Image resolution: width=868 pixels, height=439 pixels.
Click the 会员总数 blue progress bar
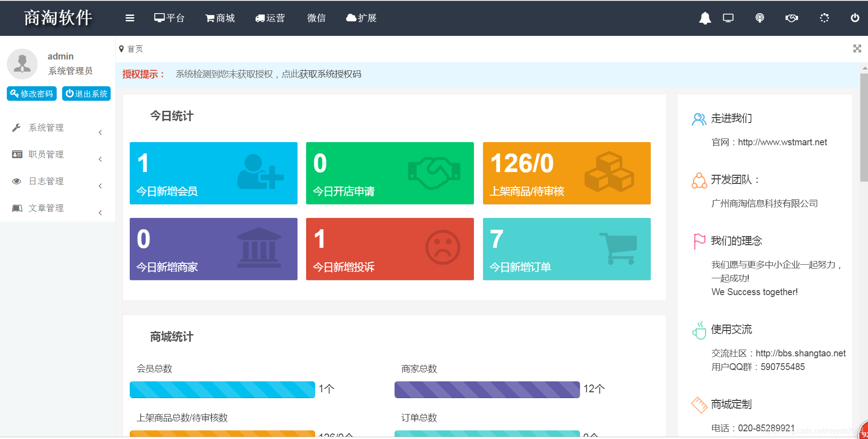tap(222, 390)
